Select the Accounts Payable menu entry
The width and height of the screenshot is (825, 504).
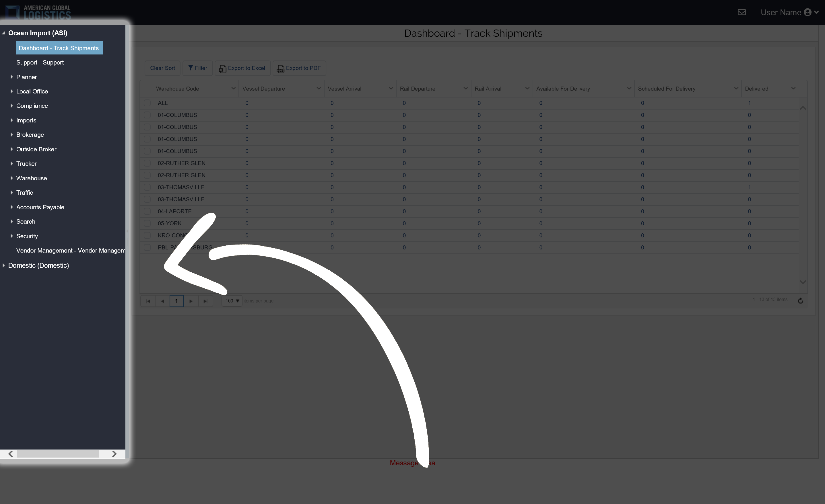click(40, 207)
